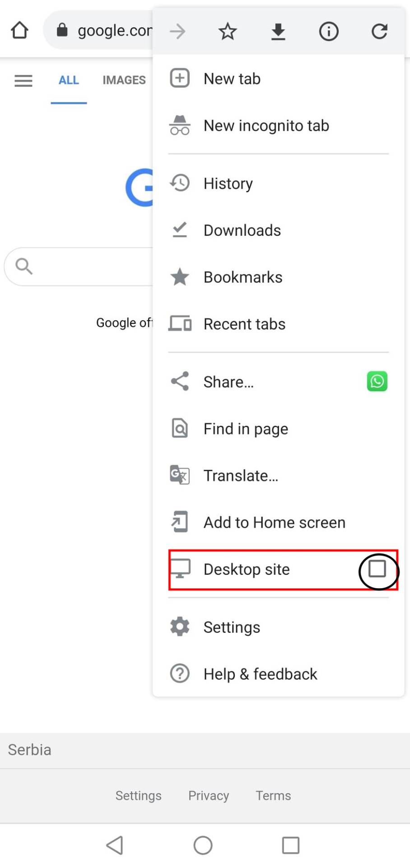410x868 pixels.
Task: Choose Find in page option
Action: click(246, 429)
